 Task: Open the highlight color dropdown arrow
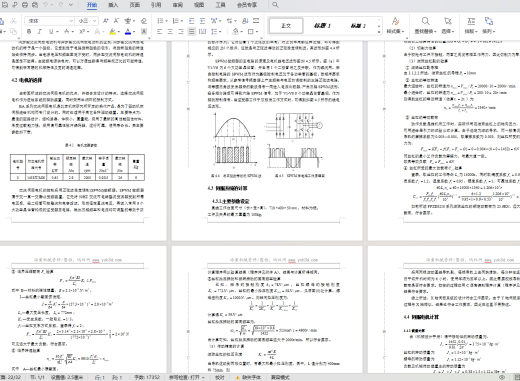click(119, 32)
